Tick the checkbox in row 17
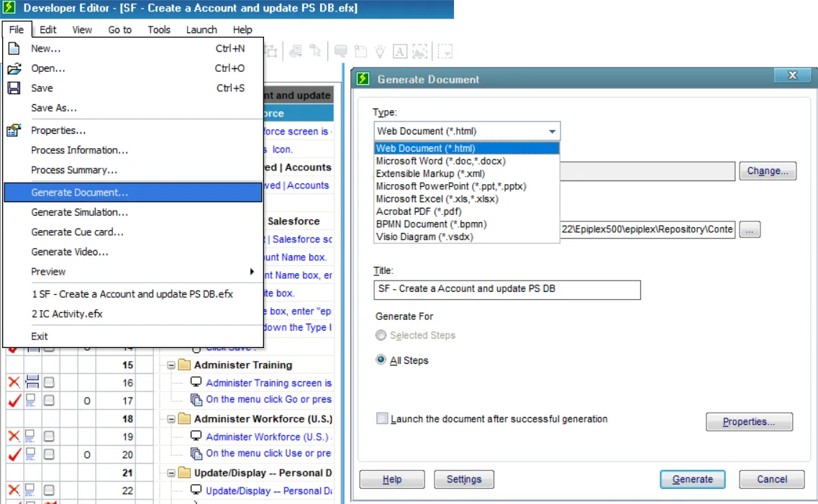The width and height of the screenshot is (818, 504). point(49,400)
